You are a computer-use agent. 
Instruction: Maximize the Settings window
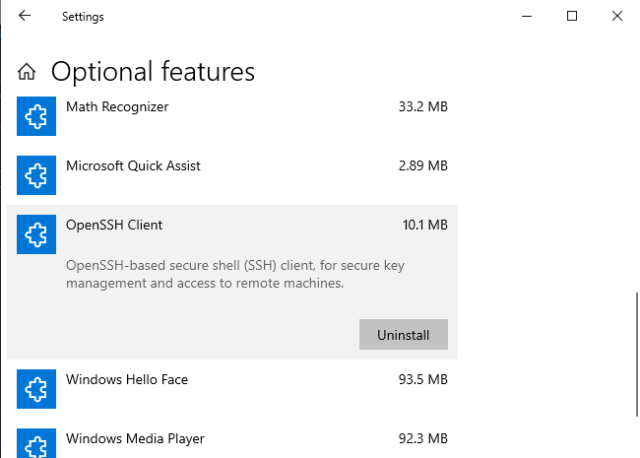pos(572,16)
